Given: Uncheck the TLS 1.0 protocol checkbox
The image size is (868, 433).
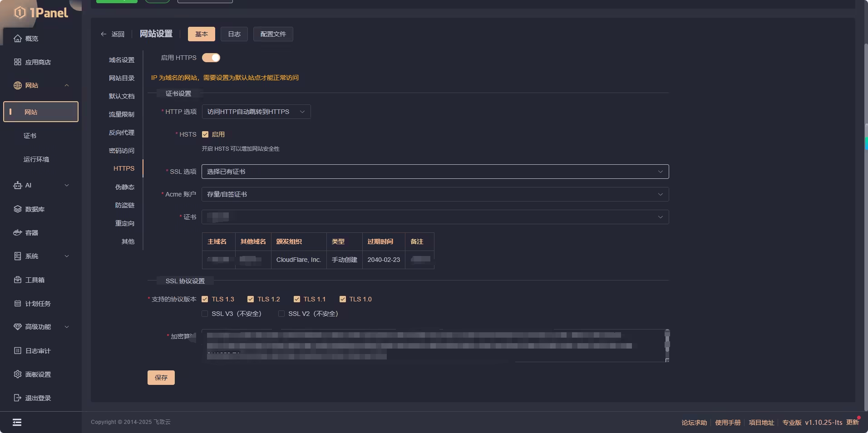Looking at the screenshot, I should click(x=343, y=299).
